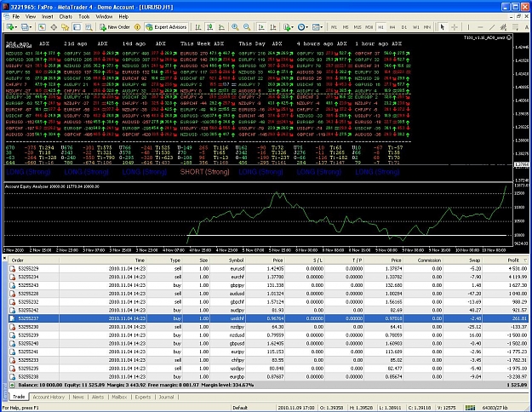Zoom in on the chart
The image size is (532, 412).
click(235, 27)
